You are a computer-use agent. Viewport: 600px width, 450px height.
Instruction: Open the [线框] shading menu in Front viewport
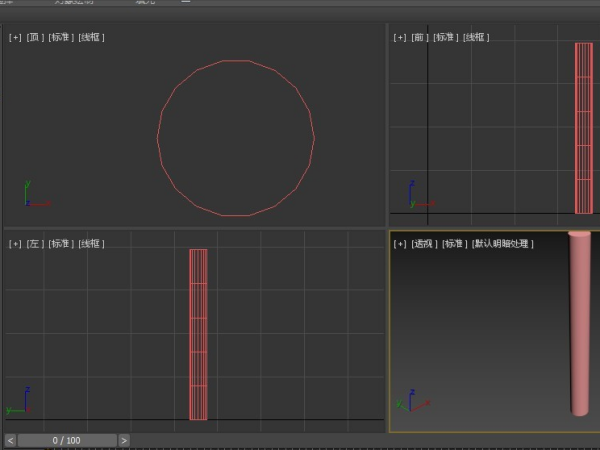[476, 37]
